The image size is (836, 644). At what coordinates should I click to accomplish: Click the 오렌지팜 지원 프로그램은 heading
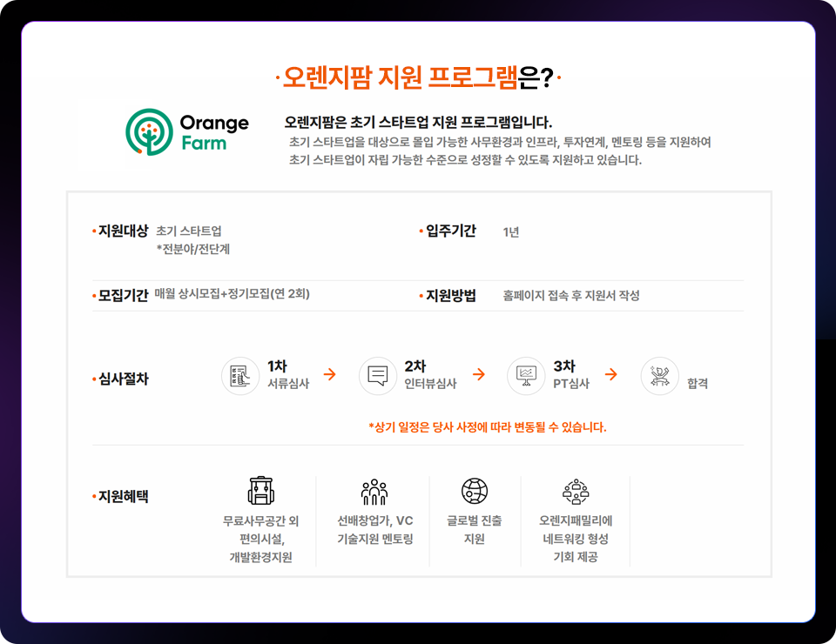(419, 77)
